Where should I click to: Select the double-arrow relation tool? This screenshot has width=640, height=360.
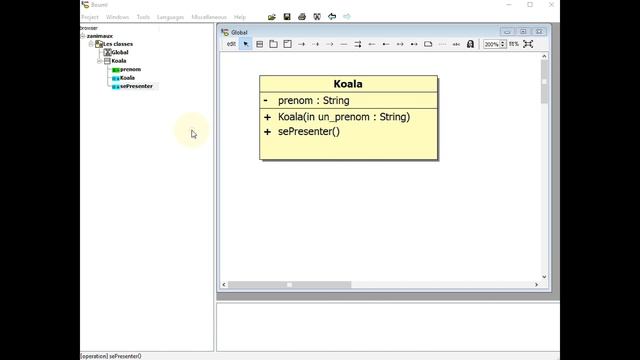point(358,44)
